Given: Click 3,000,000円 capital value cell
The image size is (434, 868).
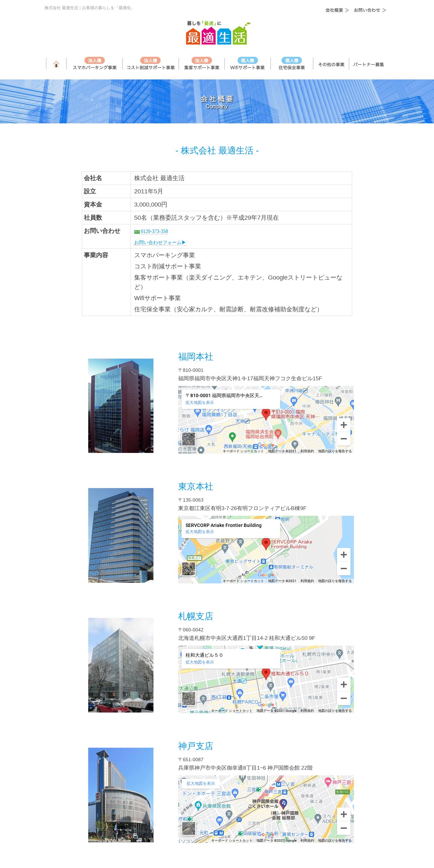Looking at the screenshot, I should tap(241, 204).
